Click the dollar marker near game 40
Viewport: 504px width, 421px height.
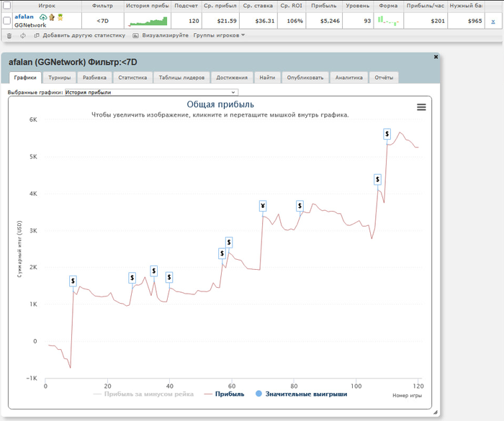[169, 277]
